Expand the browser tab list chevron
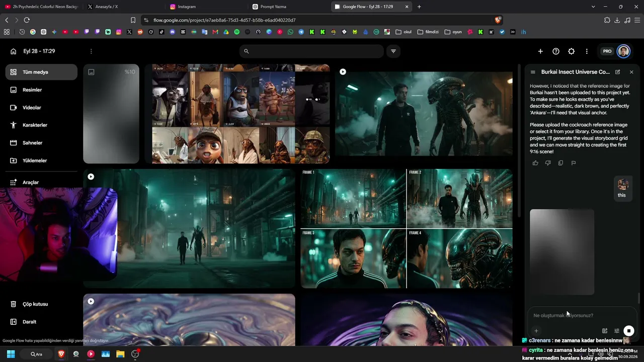Image resolution: width=644 pixels, height=362 pixels. pos(593,7)
